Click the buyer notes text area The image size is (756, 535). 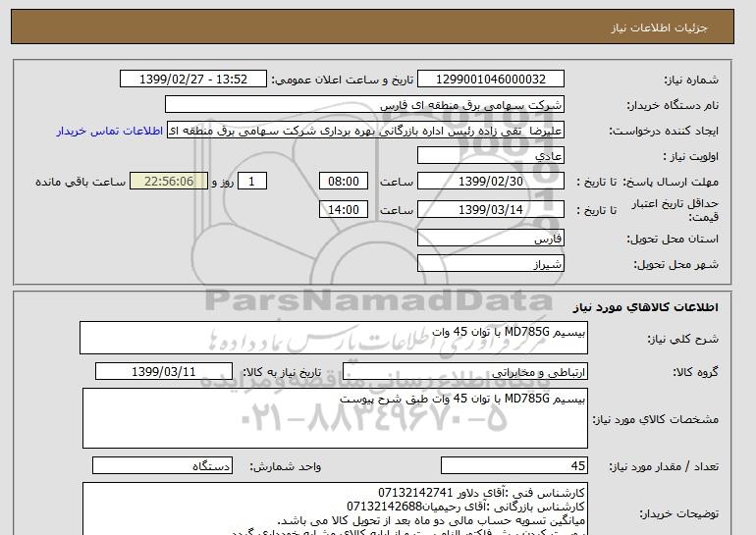click(335, 508)
